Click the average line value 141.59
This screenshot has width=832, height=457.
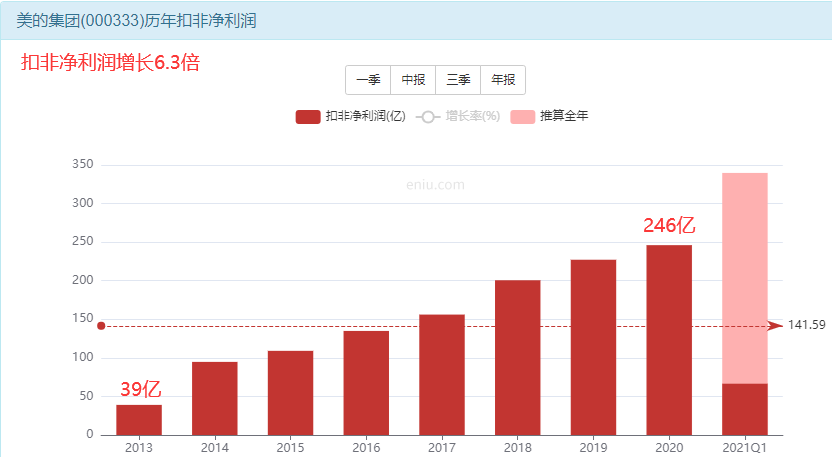807,325
